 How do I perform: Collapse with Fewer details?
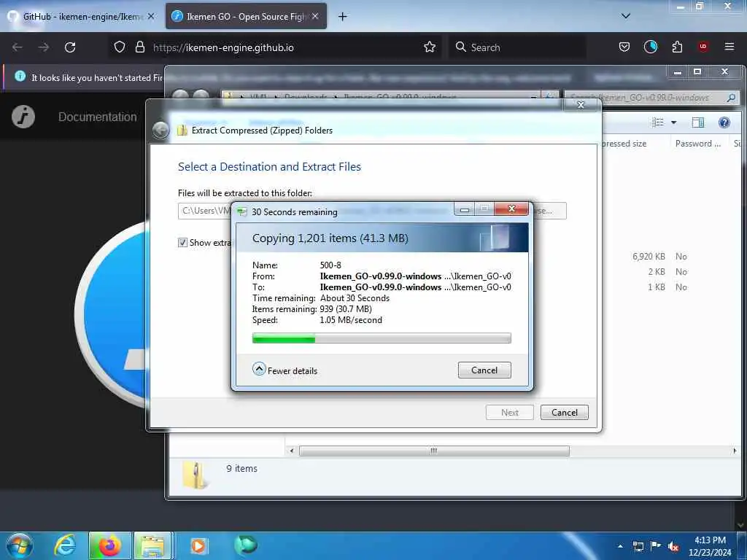(x=285, y=370)
